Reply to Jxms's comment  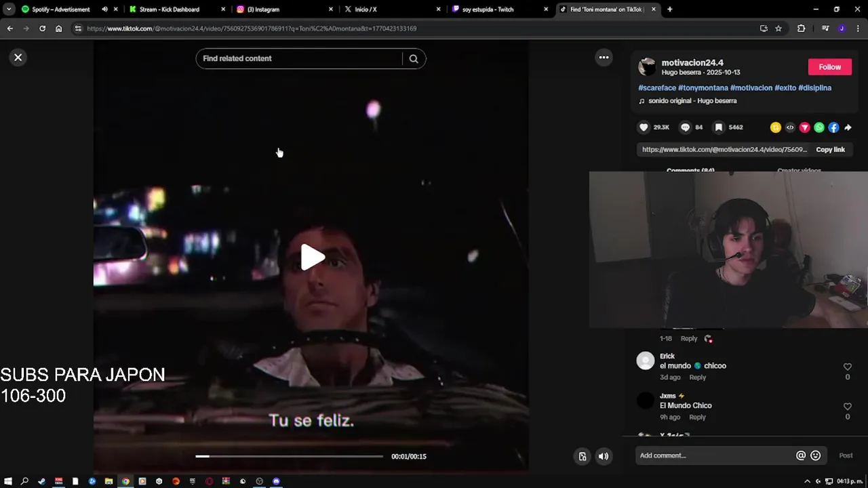point(697,418)
